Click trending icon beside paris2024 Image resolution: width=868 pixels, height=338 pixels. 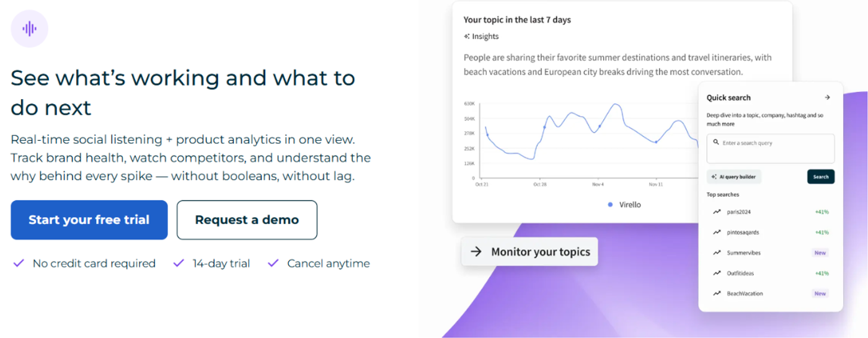717,212
